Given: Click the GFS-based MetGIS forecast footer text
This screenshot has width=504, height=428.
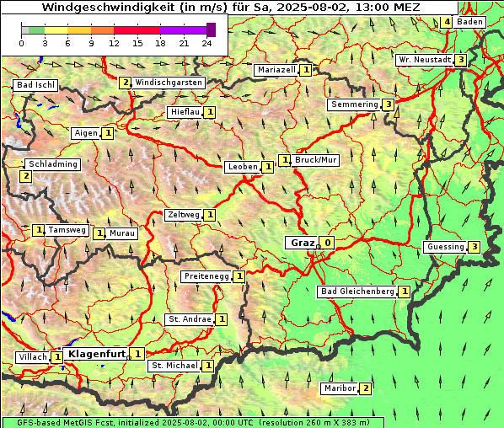Looking at the screenshot, I should pyautogui.click(x=193, y=423).
